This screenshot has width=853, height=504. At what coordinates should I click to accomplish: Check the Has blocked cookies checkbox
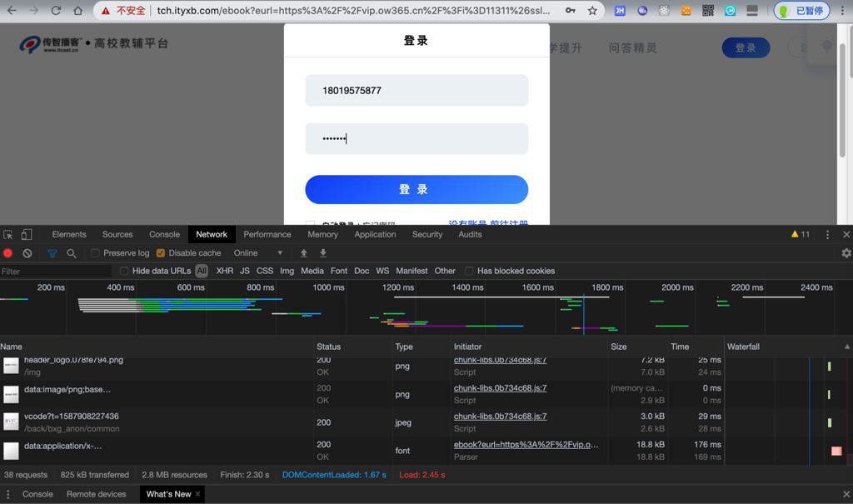point(469,271)
